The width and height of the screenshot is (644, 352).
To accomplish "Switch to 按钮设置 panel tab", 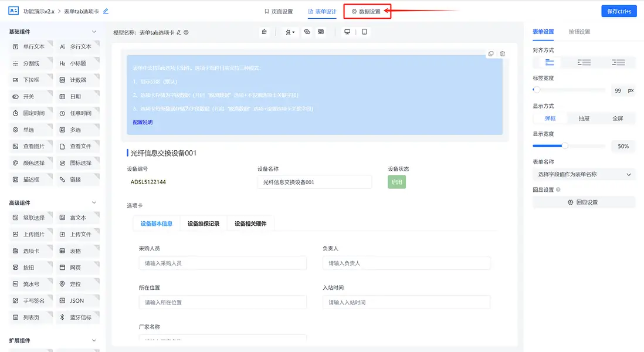I will (x=579, y=32).
